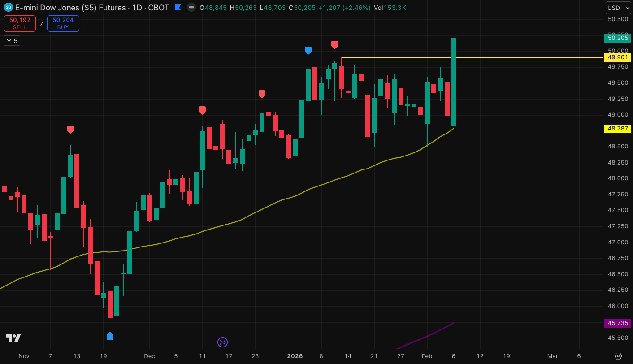Click the spread value 7 between SELL and BUY
Image resolution: width=633 pixels, height=364 pixels.
tap(41, 24)
